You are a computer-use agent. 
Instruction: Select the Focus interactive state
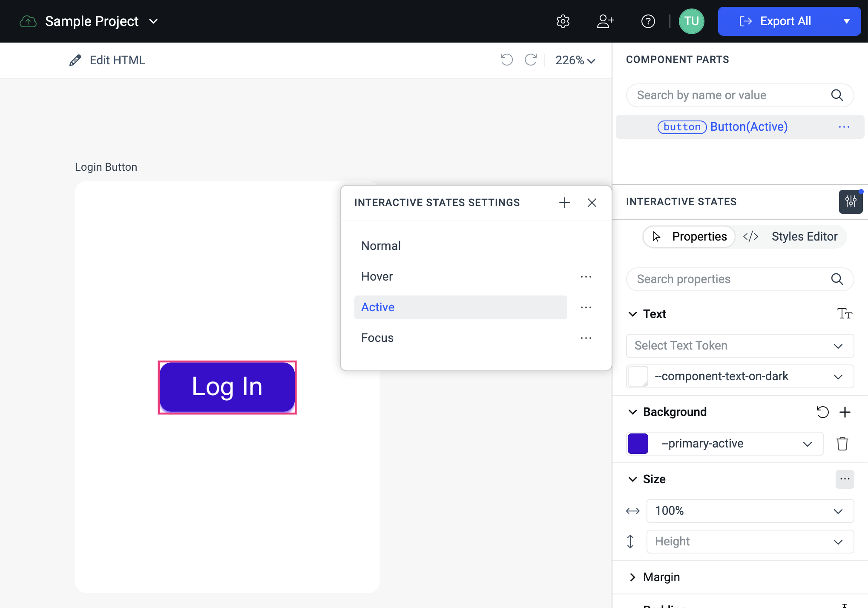(x=377, y=338)
